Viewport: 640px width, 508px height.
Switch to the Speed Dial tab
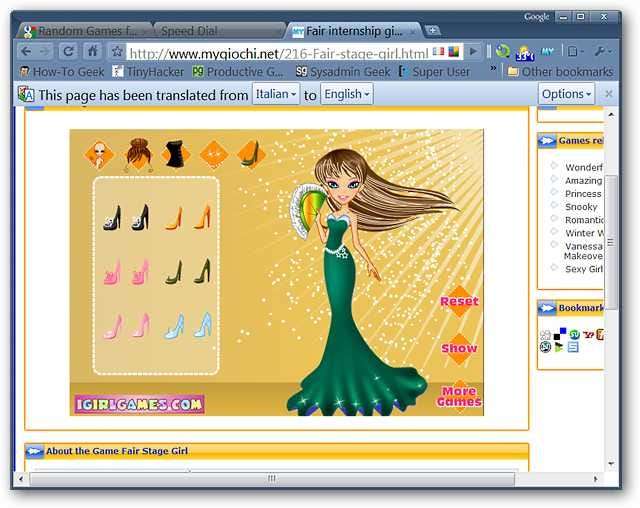[x=218, y=31]
